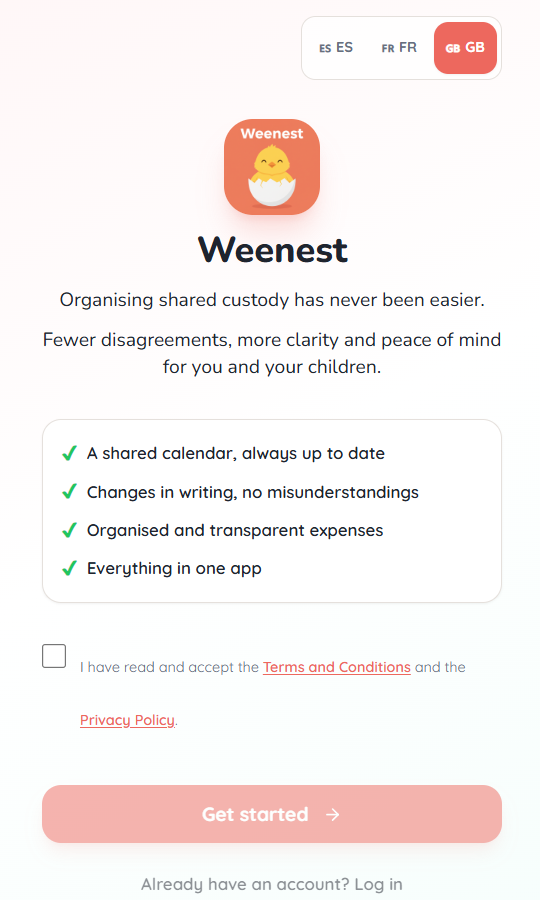Click the arrow icon on Get started
Image resolution: width=540 pixels, height=900 pixels.
click(333, 814)
